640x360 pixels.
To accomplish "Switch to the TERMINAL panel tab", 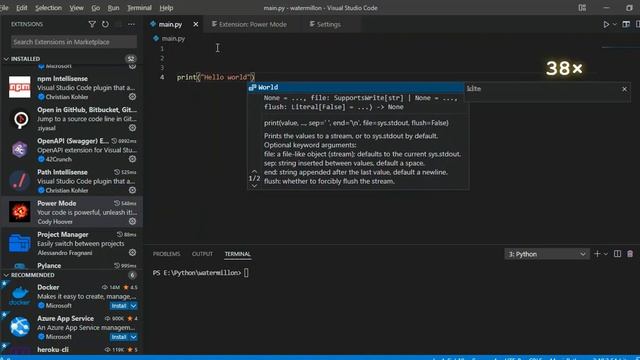I will (x=238, y=254).
